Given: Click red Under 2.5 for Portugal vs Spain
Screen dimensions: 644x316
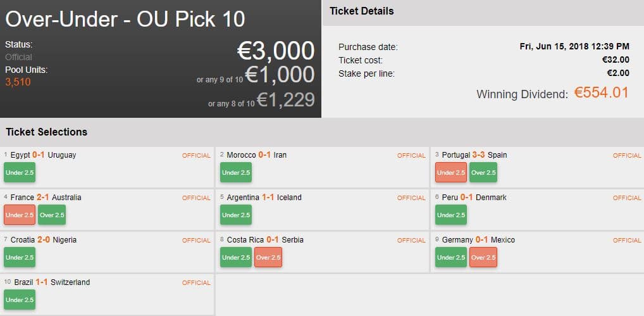Looking at the screenshot, I should pos(450,172).
